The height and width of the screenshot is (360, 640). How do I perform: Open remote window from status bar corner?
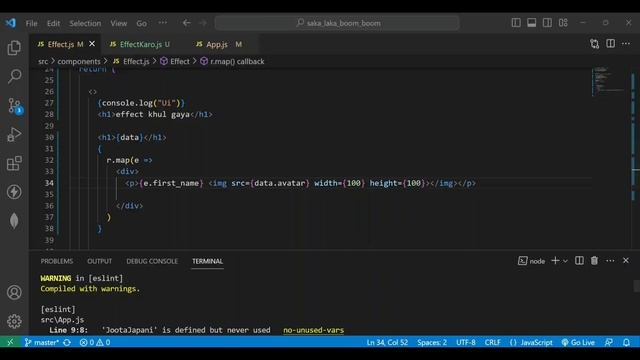[10, 342]
